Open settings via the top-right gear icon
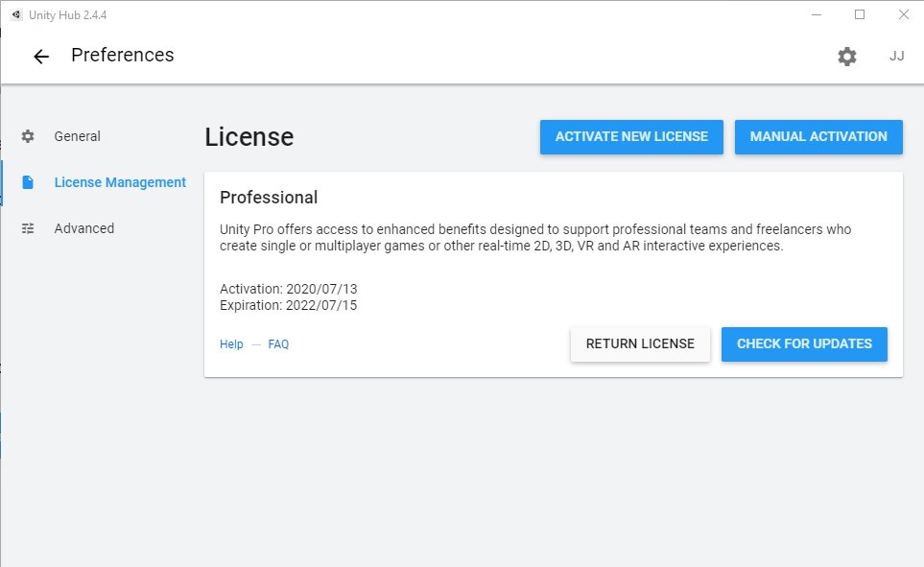 pos(847,57)
